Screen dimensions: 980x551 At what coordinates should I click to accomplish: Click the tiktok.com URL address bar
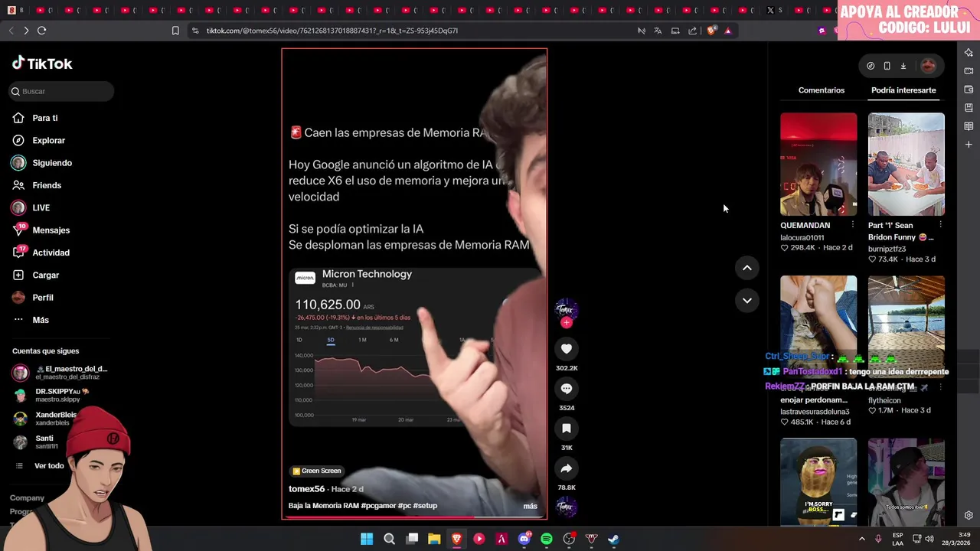click(x=332, y=31)
